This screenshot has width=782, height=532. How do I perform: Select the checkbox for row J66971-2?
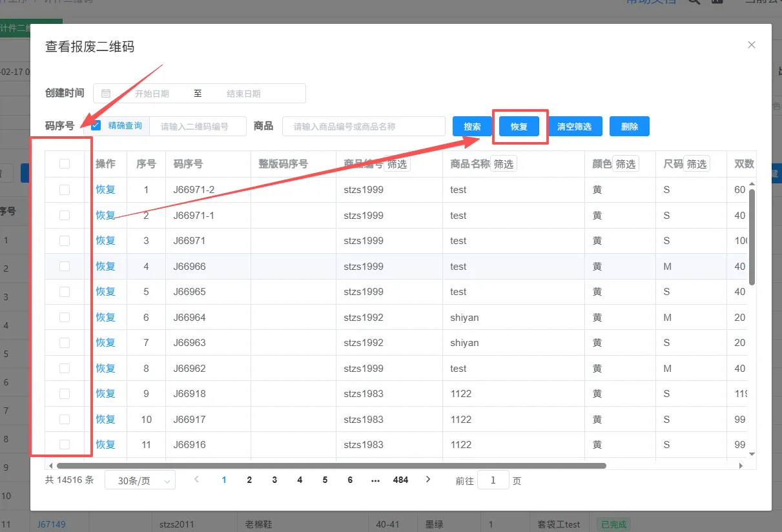[65, 190]
